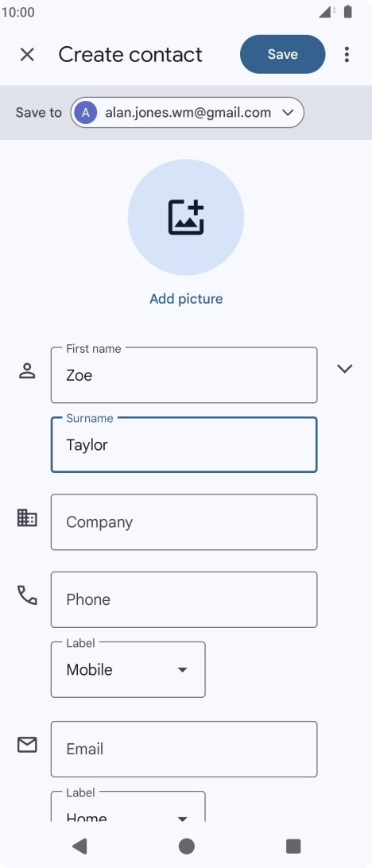Image resolution: width=372 pixels, height=868 pixels.
Task: Tap the person icon beside First name
Action: point(27,371)
